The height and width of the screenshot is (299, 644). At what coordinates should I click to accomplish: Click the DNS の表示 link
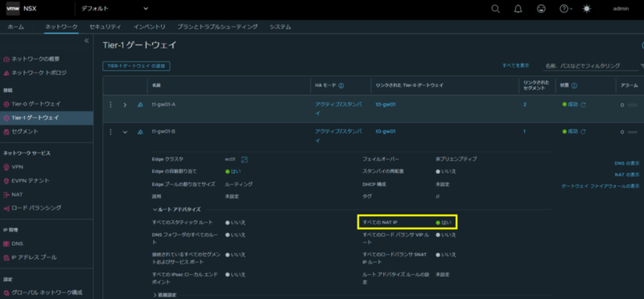pyautogui.click(x=627, y=163)
